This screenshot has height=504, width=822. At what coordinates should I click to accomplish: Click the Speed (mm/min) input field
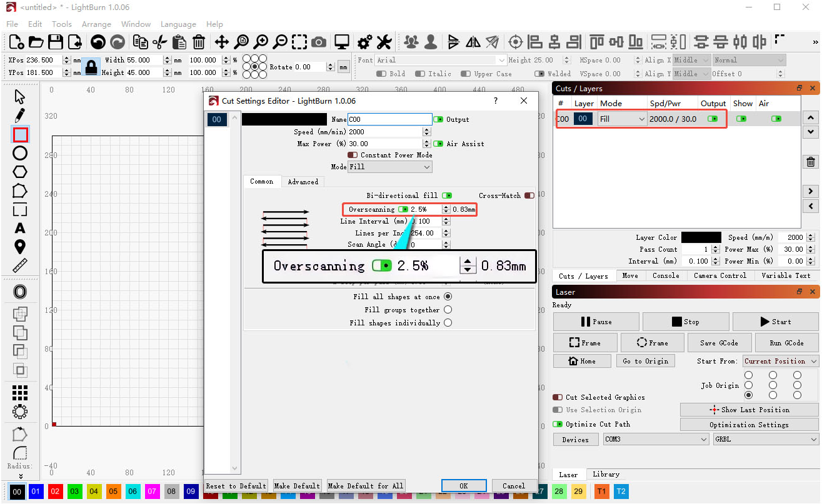(x=386, y=132)
